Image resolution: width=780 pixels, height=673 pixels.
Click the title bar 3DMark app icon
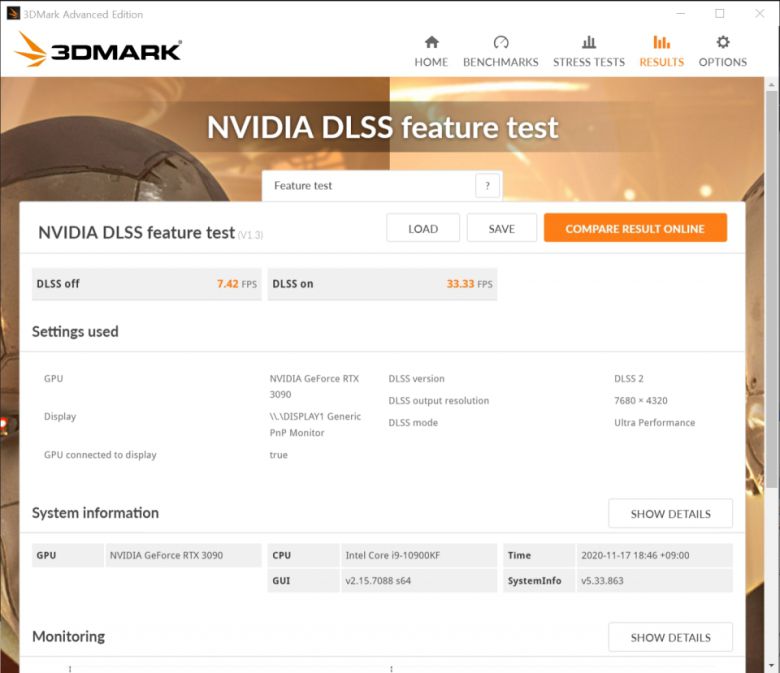click(x=13, y=14)
